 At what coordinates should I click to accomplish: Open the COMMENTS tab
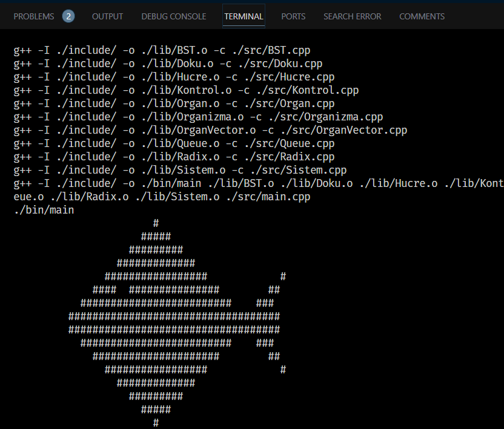(422, 16)
